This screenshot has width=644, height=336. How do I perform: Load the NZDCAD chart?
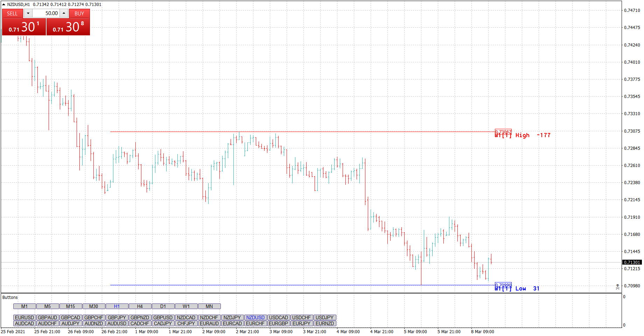pyautogui.click(x=186, y=317)
